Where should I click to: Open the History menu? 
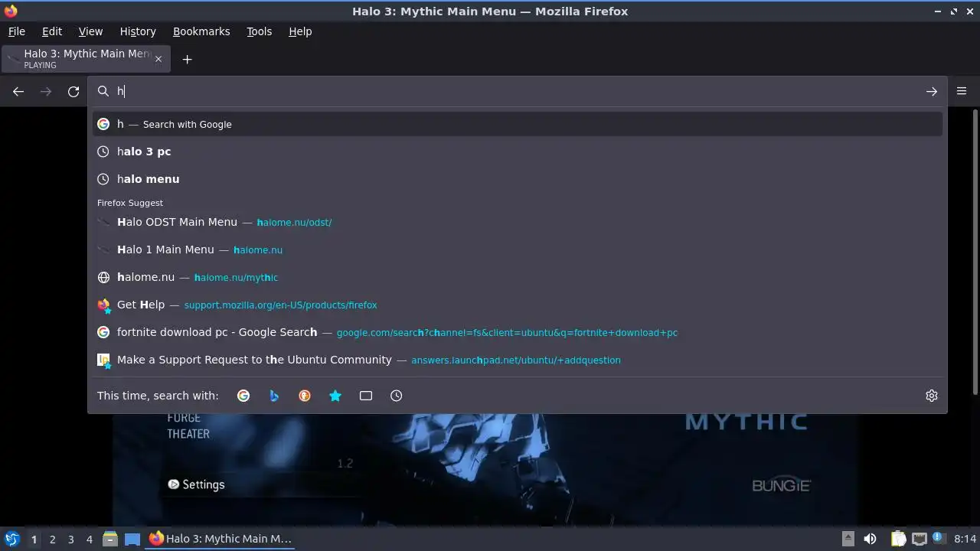(138, 31)
